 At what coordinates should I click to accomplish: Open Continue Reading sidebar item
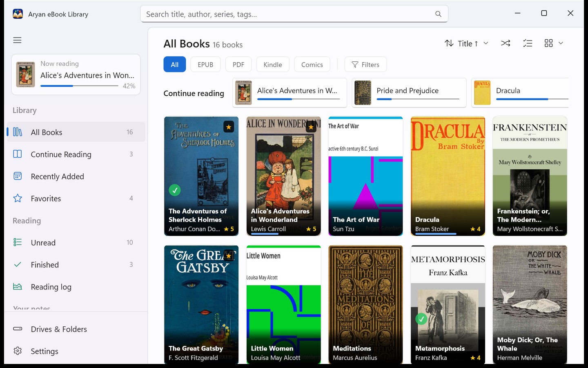tap(76, 154)
